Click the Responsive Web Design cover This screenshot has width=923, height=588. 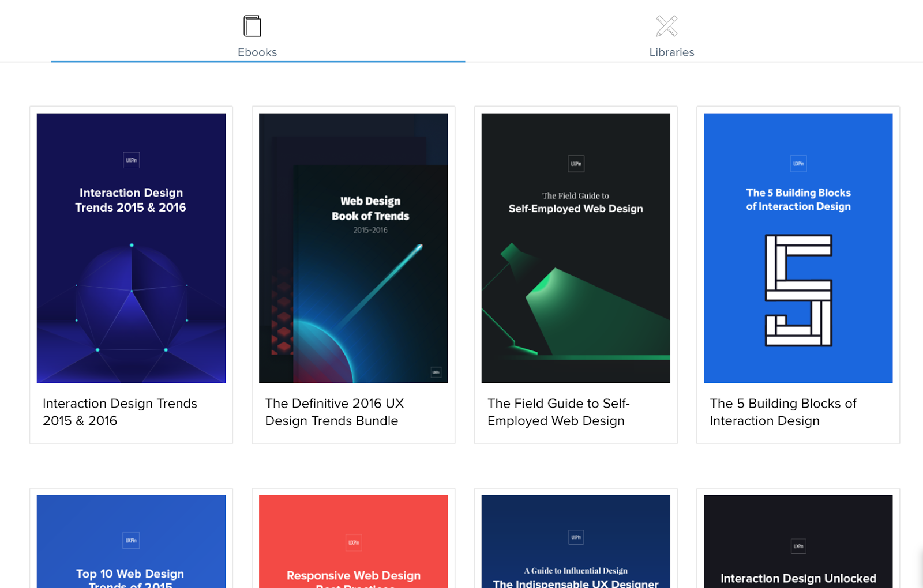[x=353, y=541]
